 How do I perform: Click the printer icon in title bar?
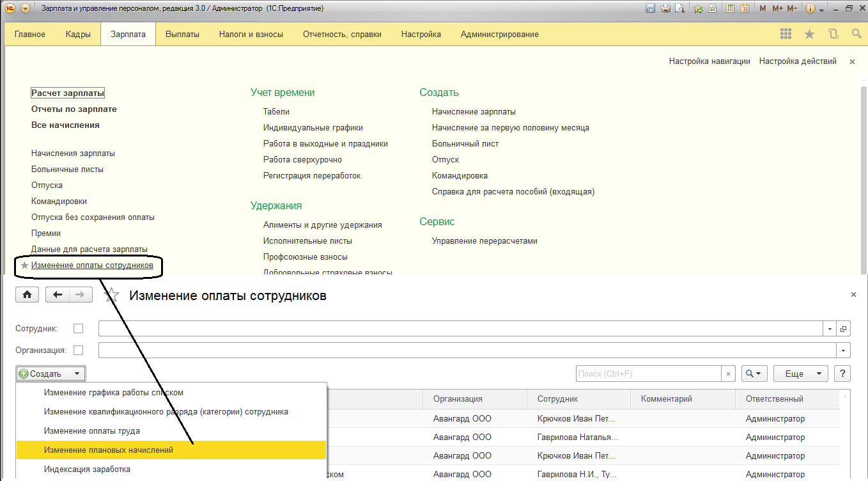point(665,9)
